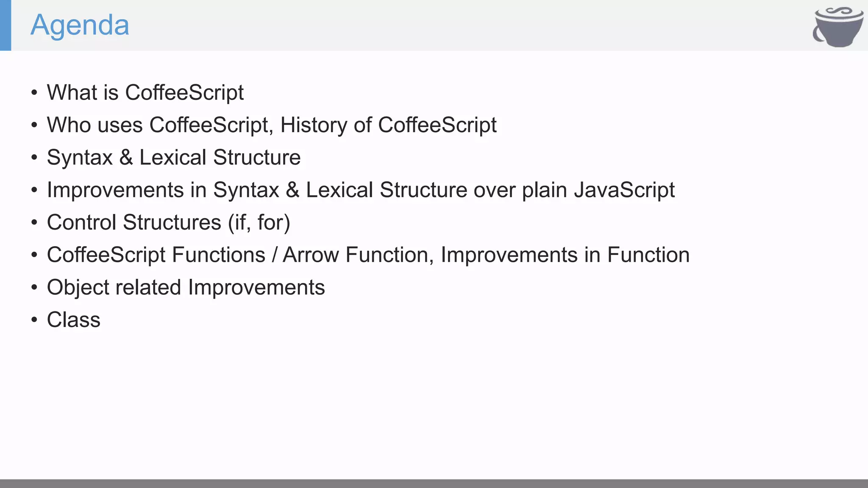
Task: Select the "Control Structures" text
Action: click(x=134, y=222)
